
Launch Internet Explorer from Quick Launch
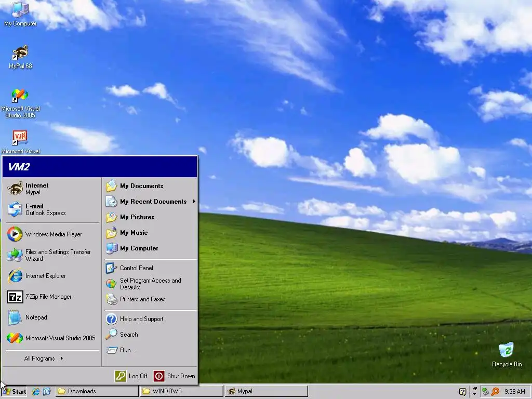(x=36, y=391)
